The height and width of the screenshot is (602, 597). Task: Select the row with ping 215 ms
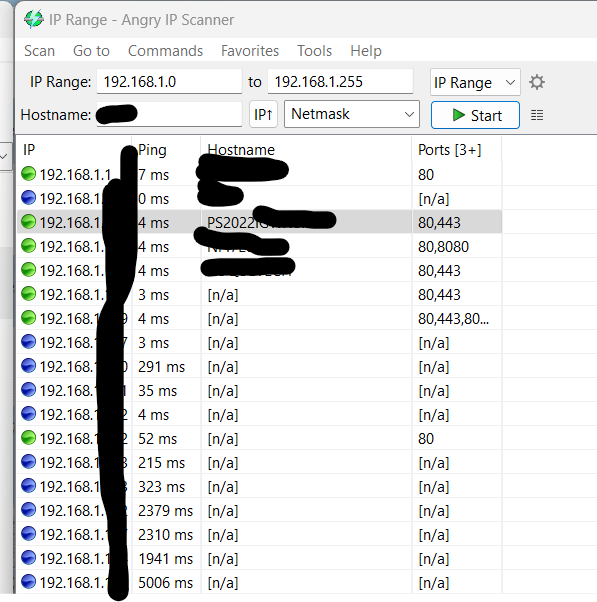pos(260,463)
